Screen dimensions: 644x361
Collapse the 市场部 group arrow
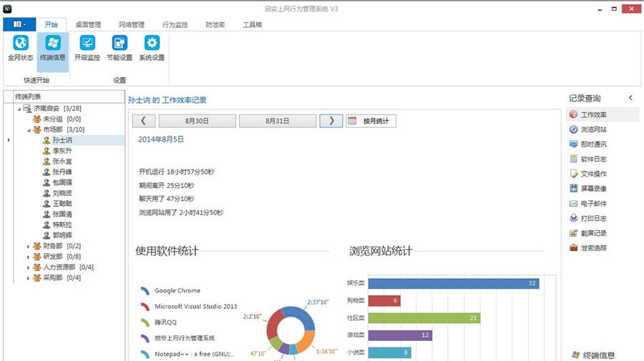(29, 130)
